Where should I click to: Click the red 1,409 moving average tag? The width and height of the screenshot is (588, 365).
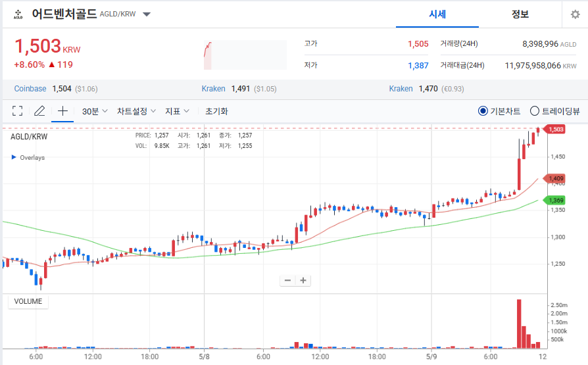(x=554, y=179)
